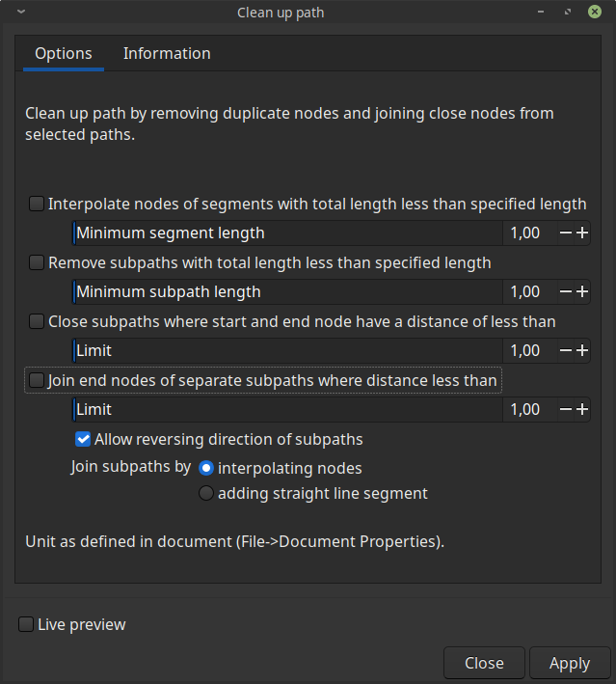Click minus for Minimum subpath length

(x=566, y=291)
